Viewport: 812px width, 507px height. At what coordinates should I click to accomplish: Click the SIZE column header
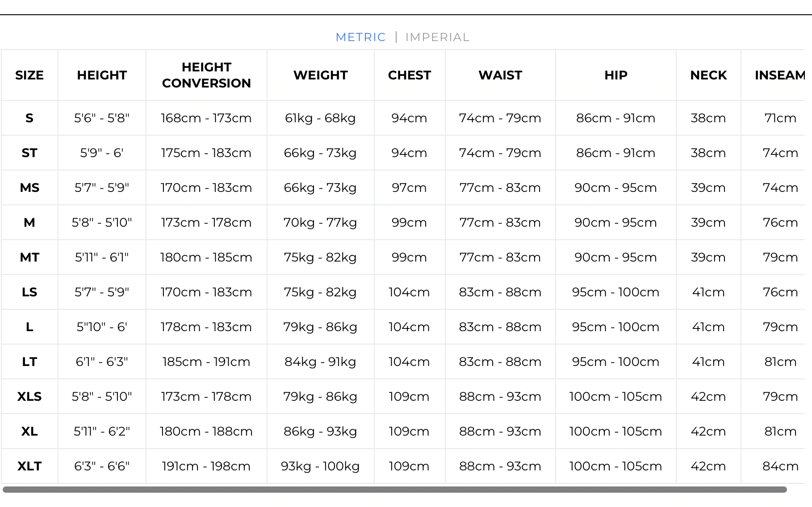29,75
